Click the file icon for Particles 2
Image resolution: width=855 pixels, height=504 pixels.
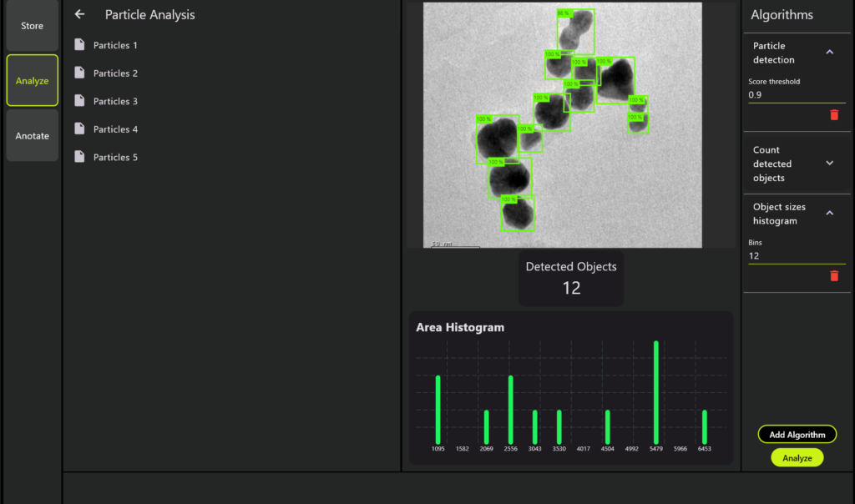tap(80, 73)
